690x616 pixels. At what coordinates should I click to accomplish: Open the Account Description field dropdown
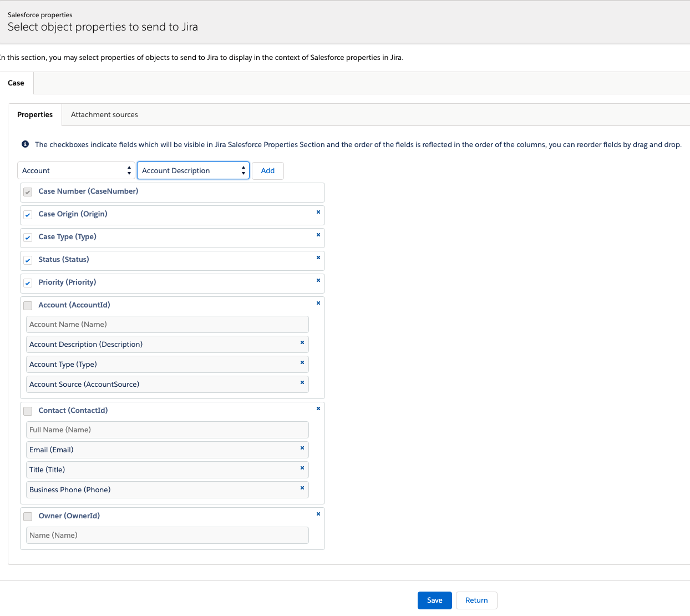coord(193,171)
